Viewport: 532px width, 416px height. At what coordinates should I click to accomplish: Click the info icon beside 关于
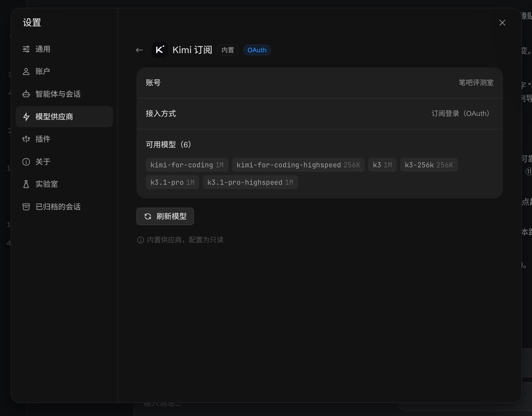26,162
